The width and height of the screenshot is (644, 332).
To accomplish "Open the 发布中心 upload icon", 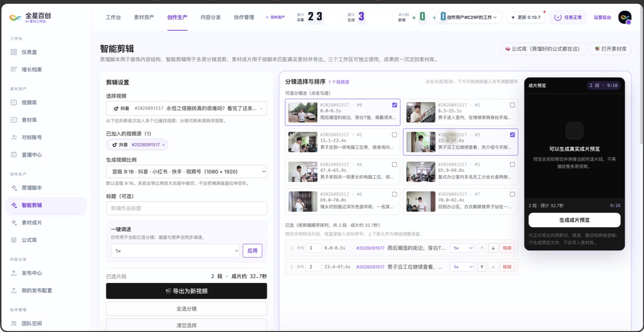I will click(x=13, y=273).
